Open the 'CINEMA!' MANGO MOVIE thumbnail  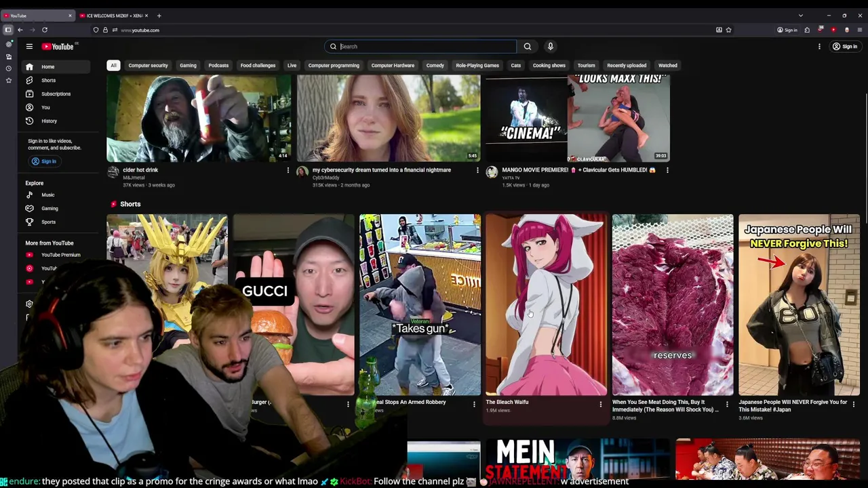(x=578, y=119)
